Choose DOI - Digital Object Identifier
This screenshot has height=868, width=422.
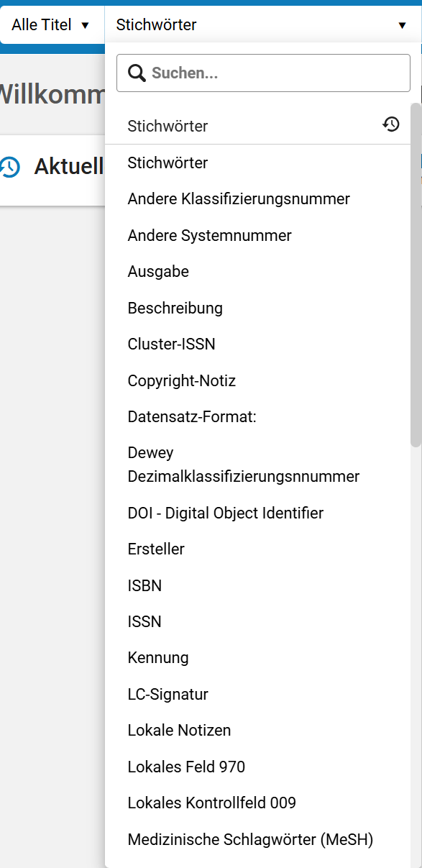pyautogui.click(x=257, y=513)
